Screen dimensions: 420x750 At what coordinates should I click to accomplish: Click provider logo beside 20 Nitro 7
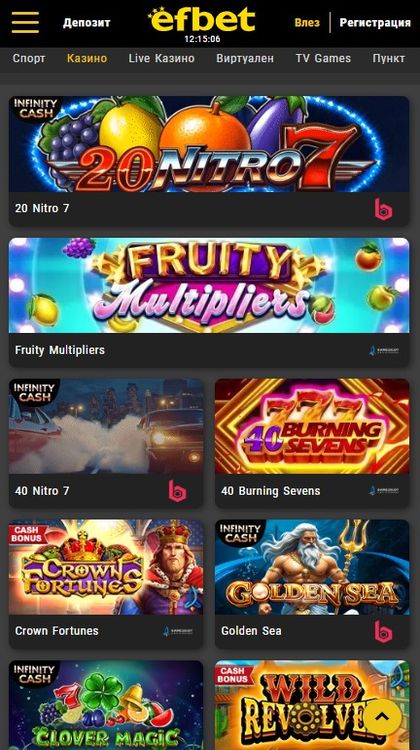click(x=383, y=209)
